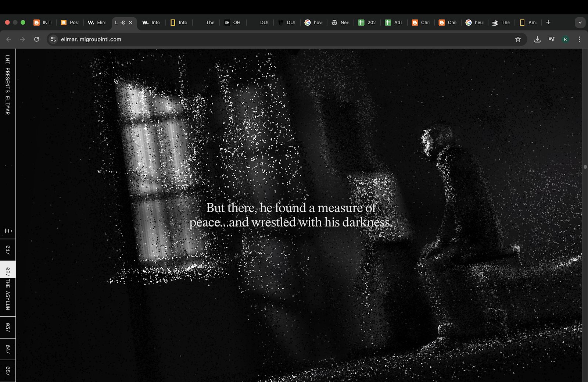This screenshot has height=382, width=588.
Task: Switch to the New Chrome tab
Action: [340, 22]
